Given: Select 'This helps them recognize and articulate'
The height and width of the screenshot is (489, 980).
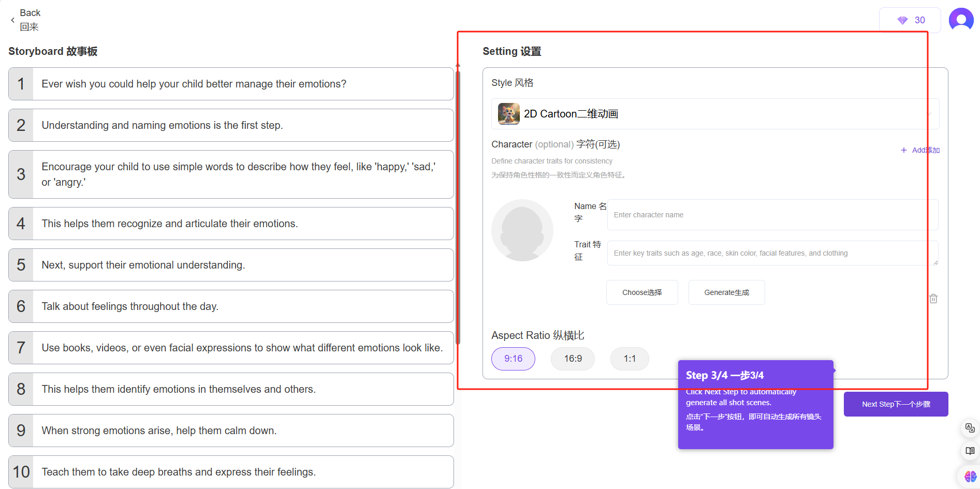Looking at the screenshot, I should [231, 224].
